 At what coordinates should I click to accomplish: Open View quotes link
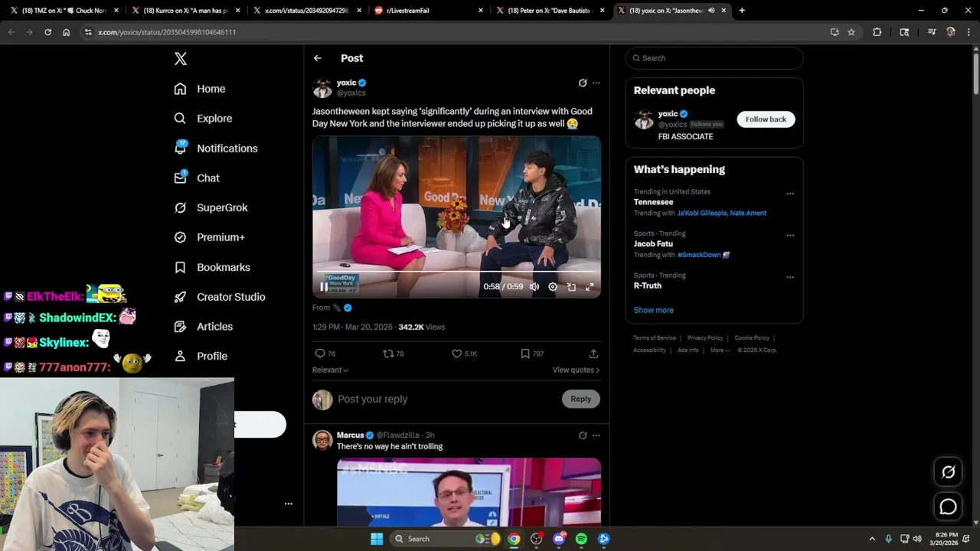point(576,370)
